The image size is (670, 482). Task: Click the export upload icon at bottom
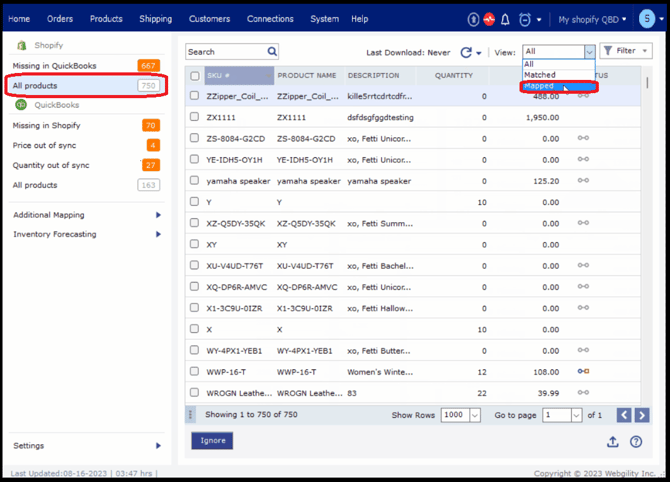(612, 441)
